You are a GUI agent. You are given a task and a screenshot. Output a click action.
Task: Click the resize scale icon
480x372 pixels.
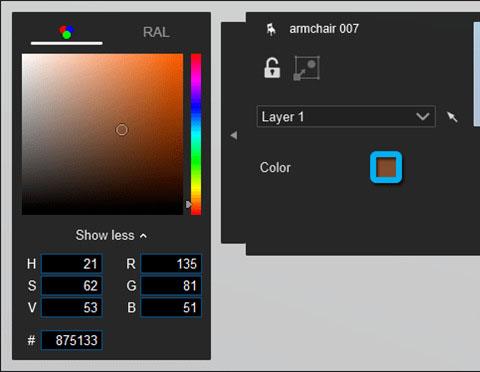point(306,68)
